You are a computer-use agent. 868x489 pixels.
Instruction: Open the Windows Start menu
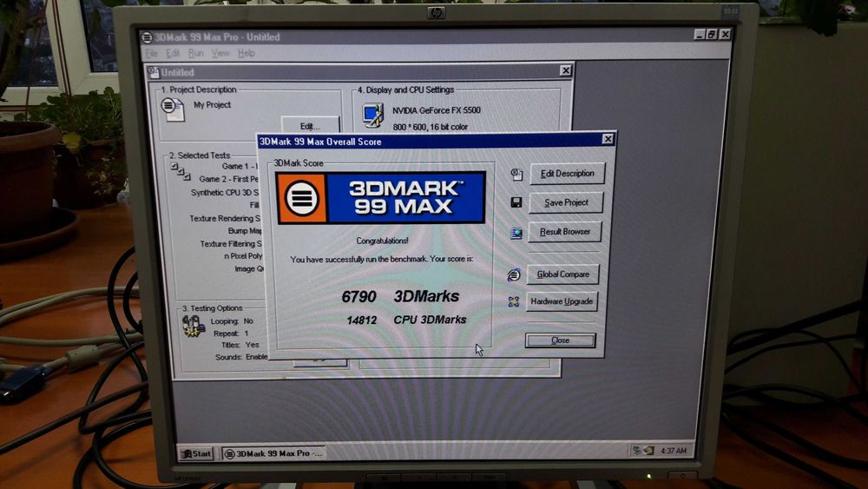[x=196, y=453]
